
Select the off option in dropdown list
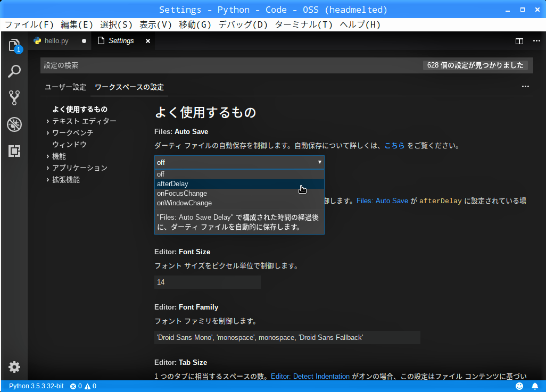click(x=239, y=174)
